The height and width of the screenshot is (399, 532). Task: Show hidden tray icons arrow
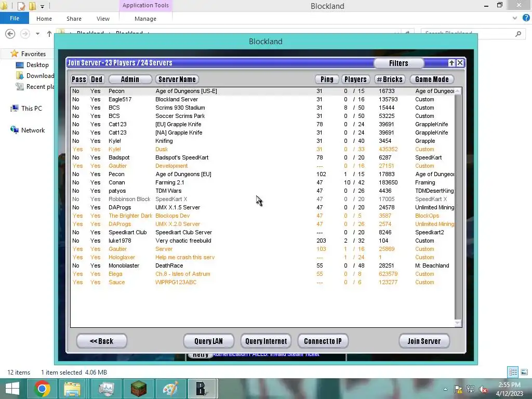click(x=445, y=389)
